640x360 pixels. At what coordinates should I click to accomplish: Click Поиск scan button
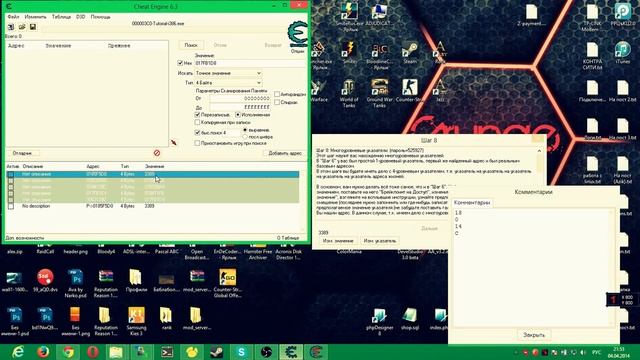[191, 45]
